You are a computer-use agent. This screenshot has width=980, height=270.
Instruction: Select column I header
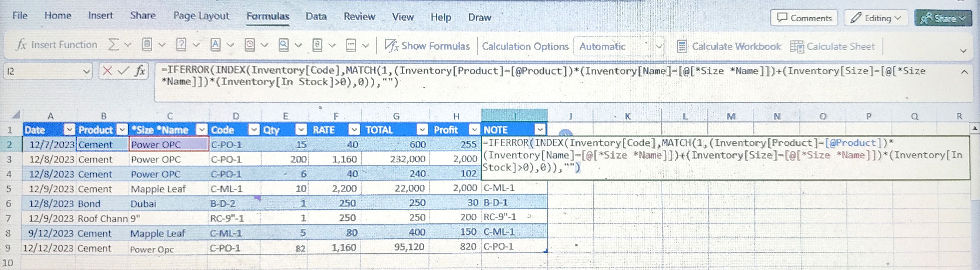coord(514,116)
